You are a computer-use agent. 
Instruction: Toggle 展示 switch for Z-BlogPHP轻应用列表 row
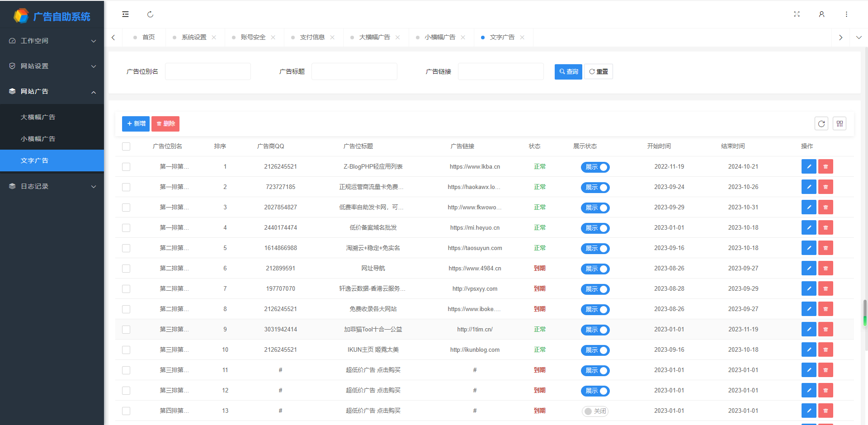[x=595, y=167]
